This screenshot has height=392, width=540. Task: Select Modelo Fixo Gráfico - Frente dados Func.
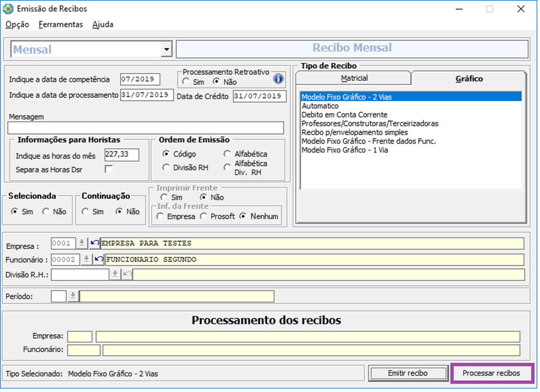(x=411, y=141)
